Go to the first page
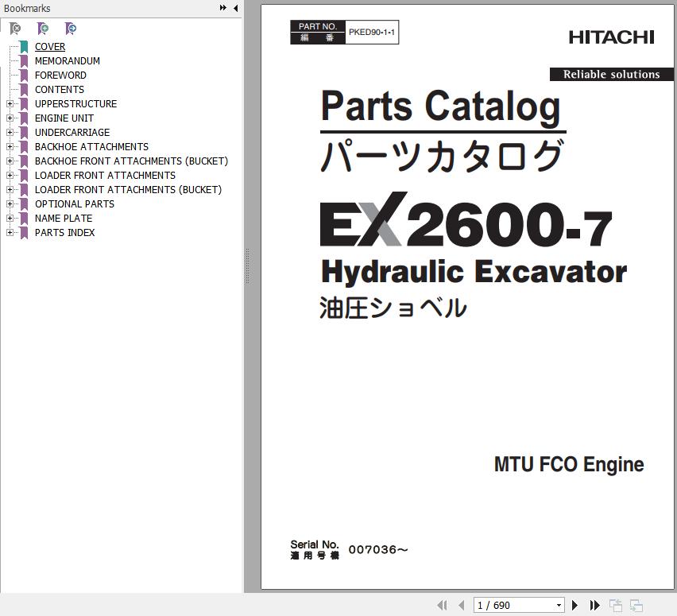The height and width of the screenshot is (616, 677). (442, 605)
